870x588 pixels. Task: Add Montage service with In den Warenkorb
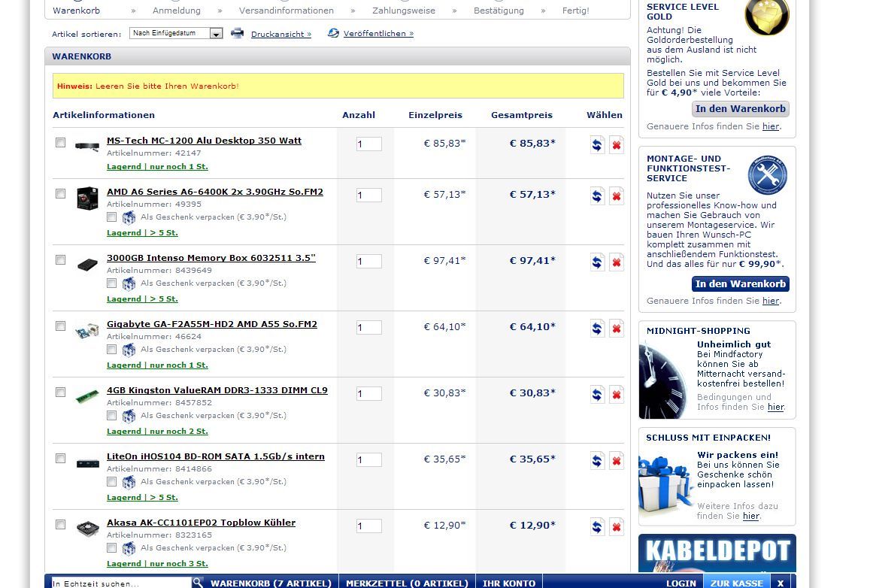coord(740,283)
